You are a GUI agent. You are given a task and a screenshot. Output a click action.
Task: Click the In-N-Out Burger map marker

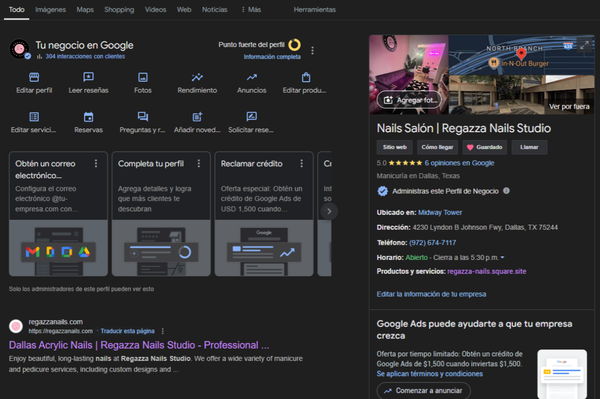[x=494, y=62]
